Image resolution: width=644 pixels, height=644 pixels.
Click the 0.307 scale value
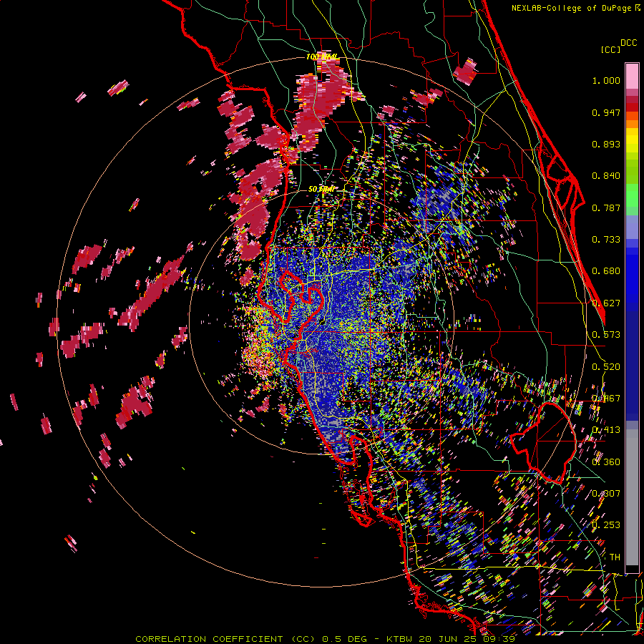[606, 494]
